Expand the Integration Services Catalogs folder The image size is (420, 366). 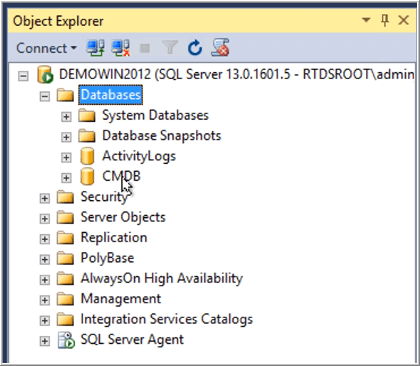(x=44, y=320)
